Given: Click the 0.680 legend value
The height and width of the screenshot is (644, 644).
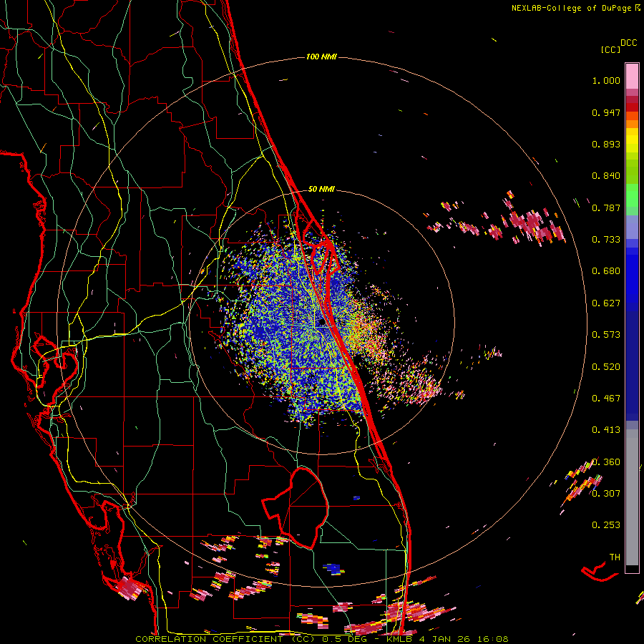Looking at the screenshot, I should [x=606, y=271].
